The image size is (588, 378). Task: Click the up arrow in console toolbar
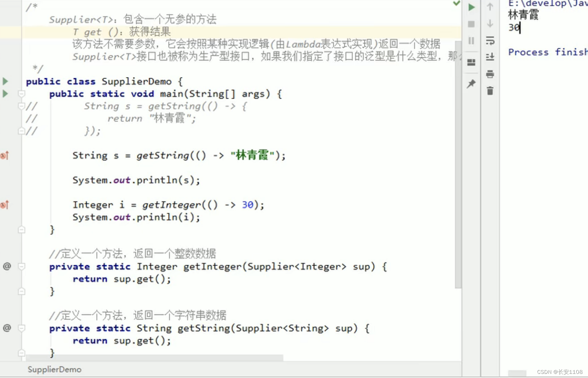[x=490, y=7]
